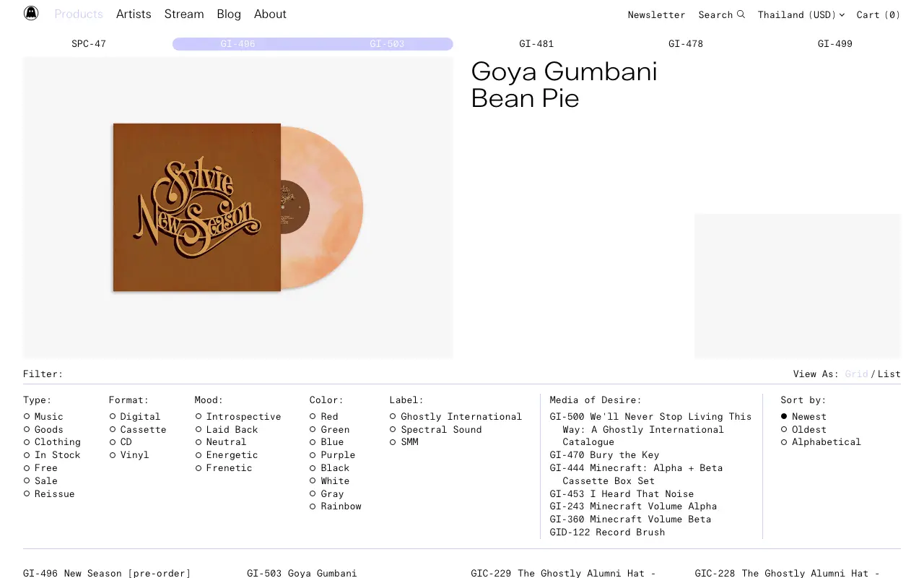This screenshot has height=578, width=924.
Task: Filter color by Purple
Action: [x=333, y=455]
